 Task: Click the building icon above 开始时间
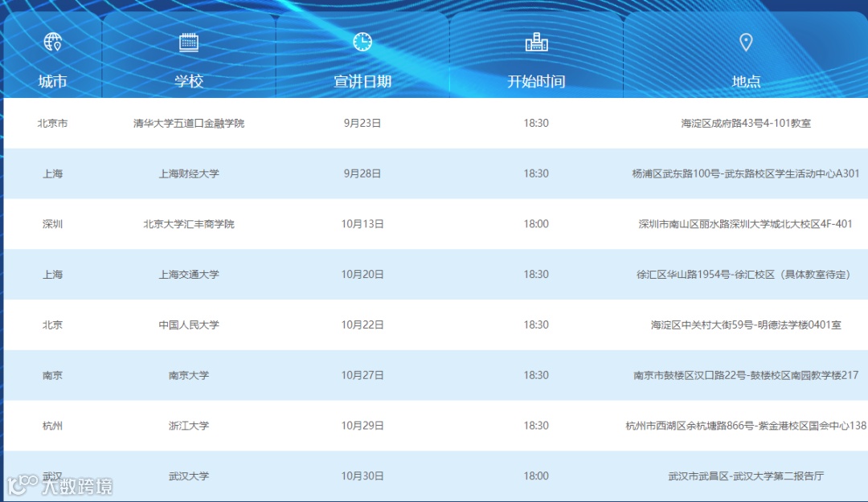(x=536, y=42)
